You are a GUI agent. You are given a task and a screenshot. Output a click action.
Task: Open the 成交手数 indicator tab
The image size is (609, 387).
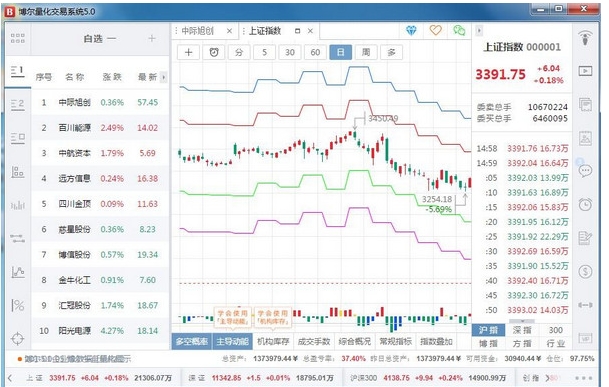pyautogui.click(x=314, y=342)
